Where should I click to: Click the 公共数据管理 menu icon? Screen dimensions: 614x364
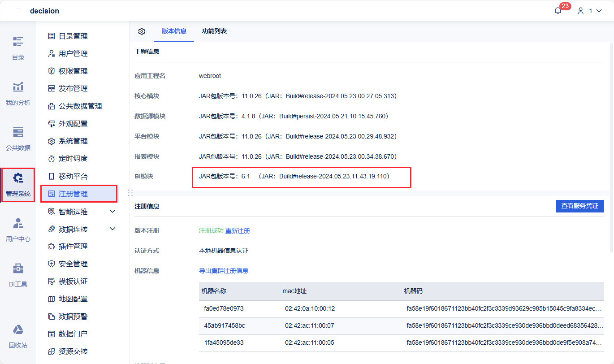[52, 106]
